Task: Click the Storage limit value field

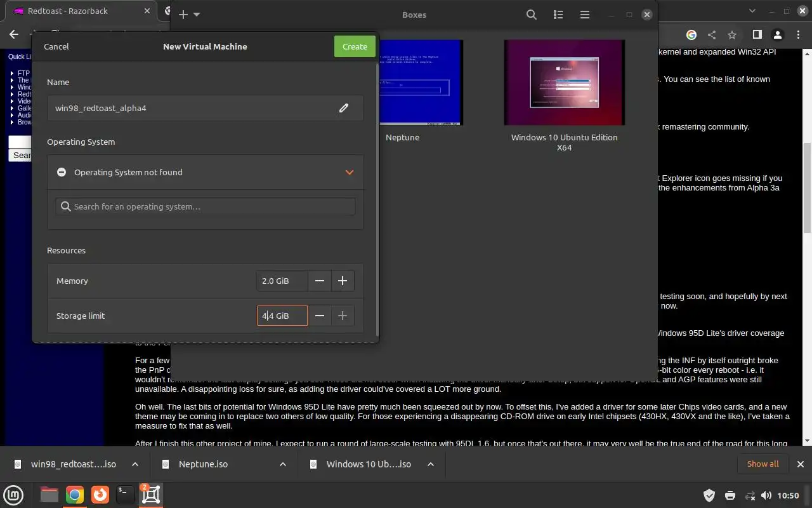Action: (282, 316)
